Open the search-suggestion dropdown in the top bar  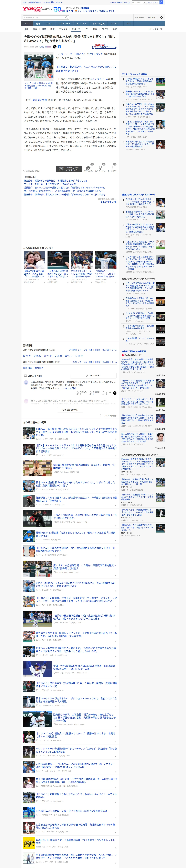(x=151, y=2)
